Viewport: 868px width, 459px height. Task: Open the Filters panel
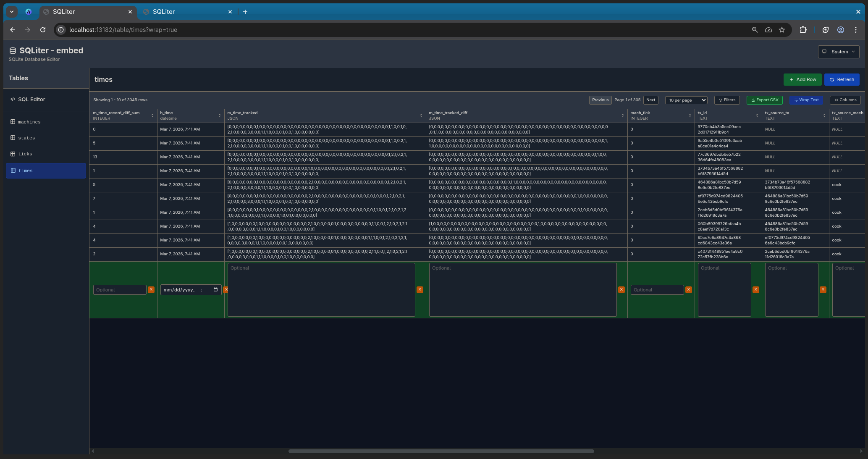pos(727,100)
